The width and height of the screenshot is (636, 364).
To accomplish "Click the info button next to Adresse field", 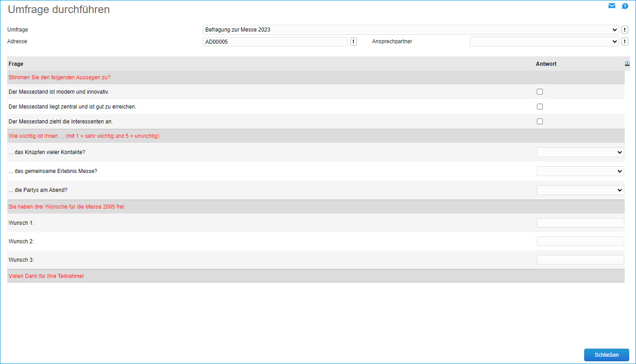I will pos(353,41).
